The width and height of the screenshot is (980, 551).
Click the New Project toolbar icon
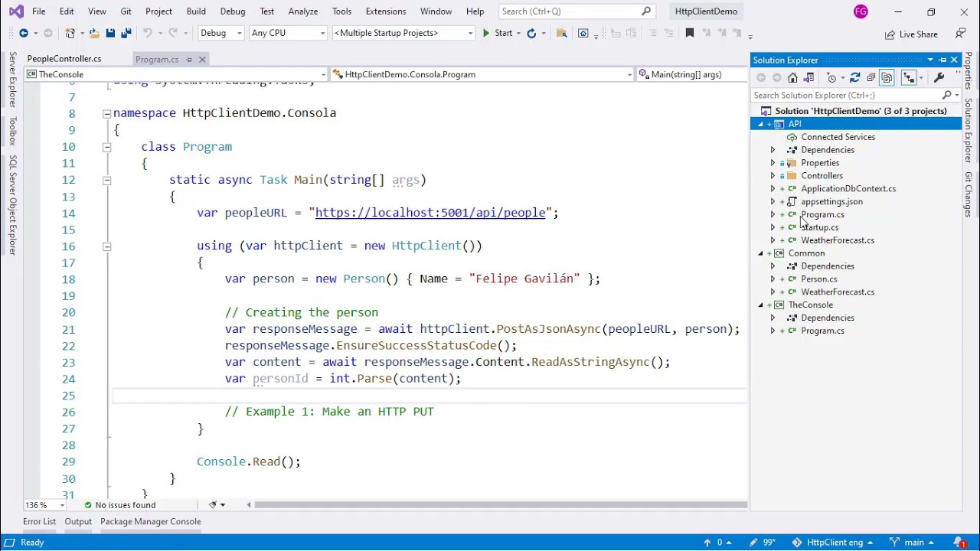(70, 33)
